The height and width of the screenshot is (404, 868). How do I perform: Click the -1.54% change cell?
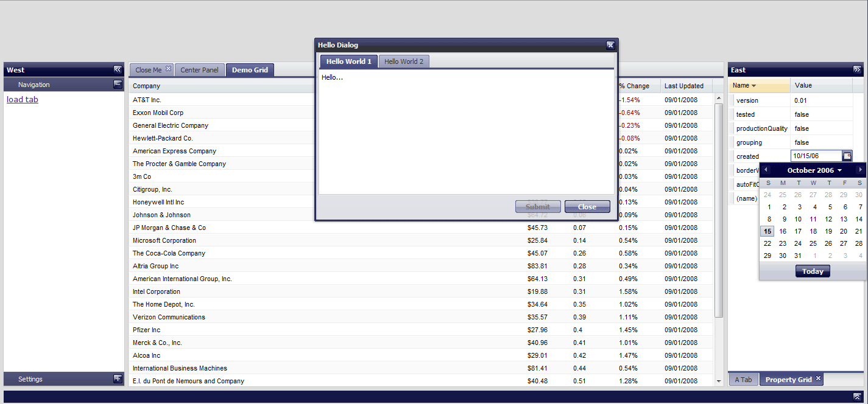coord(629,100)
